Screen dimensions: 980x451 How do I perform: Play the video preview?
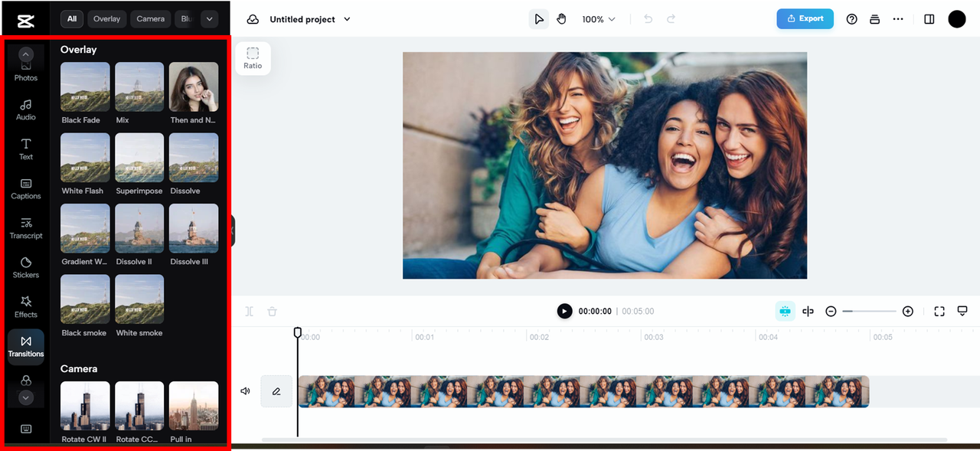click(564, 311)
